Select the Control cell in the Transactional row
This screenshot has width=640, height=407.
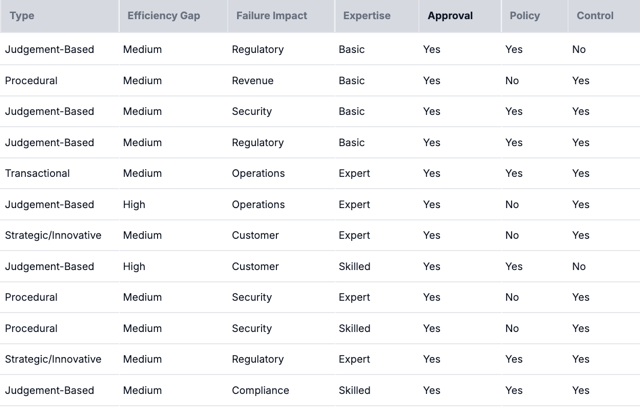[580, 173]
